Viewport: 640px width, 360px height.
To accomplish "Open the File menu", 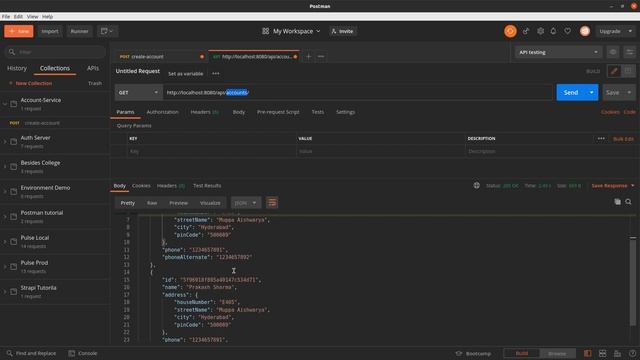I will pos(6,17).
